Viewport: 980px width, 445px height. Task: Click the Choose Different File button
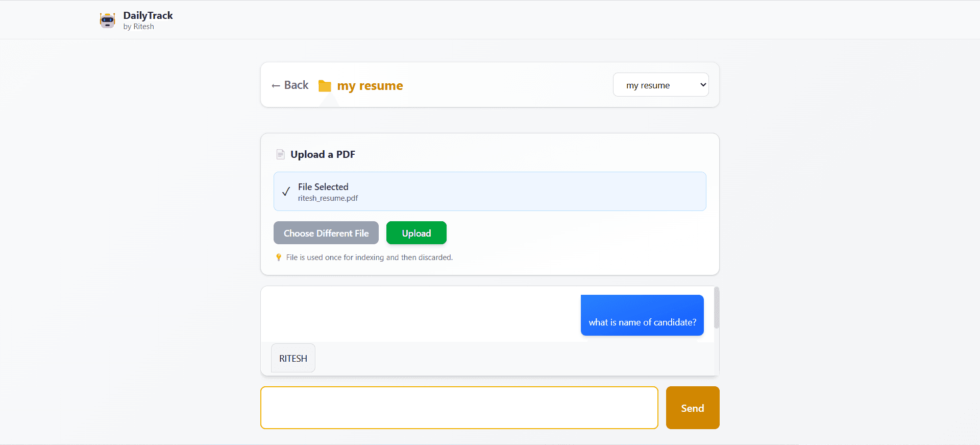click(x=326, y=233)
